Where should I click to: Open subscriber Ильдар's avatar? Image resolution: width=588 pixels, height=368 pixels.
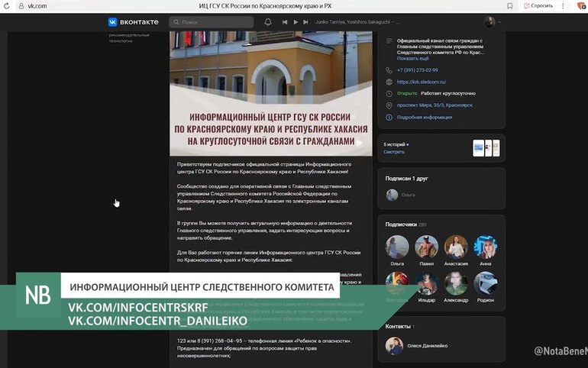click(x=426, y=283)
